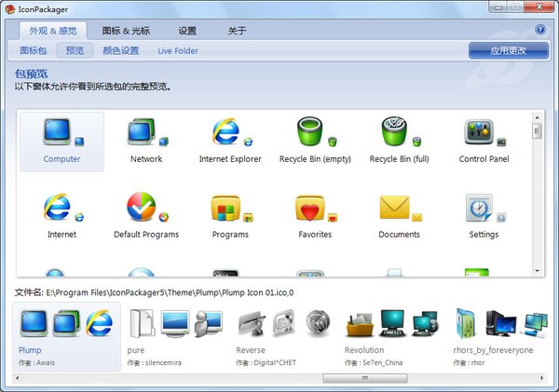
Task: Open the Live Folder sub-tab
Action: 178,50
